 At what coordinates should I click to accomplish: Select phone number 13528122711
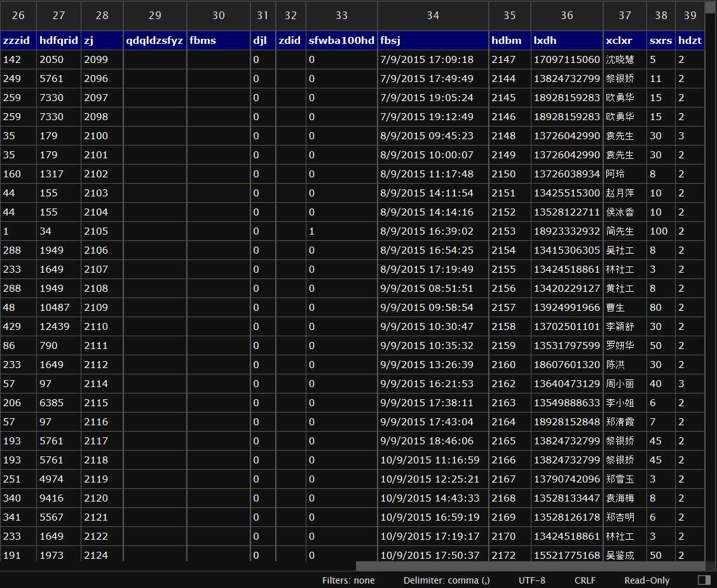pos(566,212)
